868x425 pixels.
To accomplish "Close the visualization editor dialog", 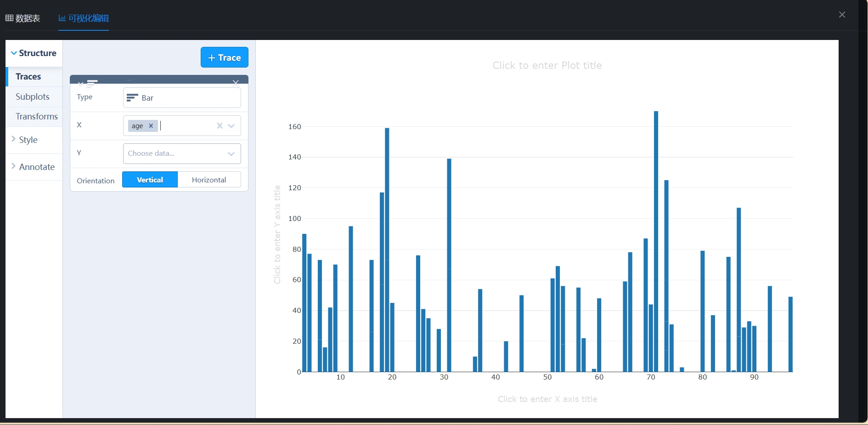I will 842,15.
